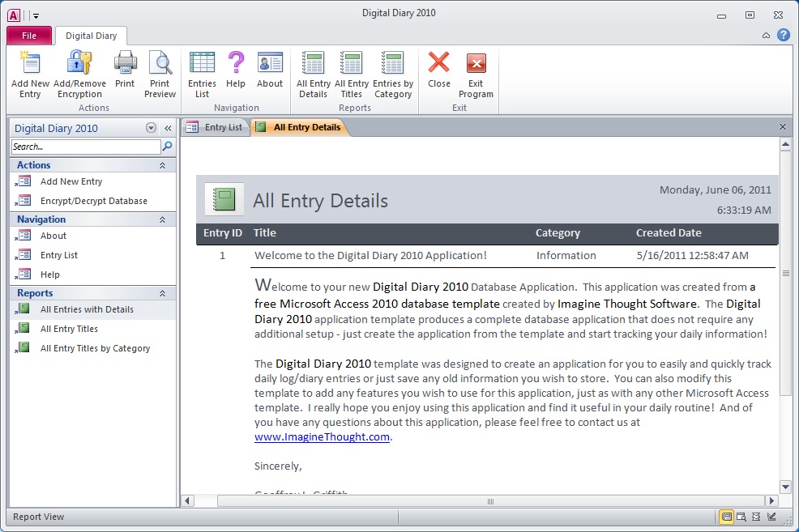Open All Entry Titles by Category report
Viewport: 799px width, 532px height.
click(92, 348)
